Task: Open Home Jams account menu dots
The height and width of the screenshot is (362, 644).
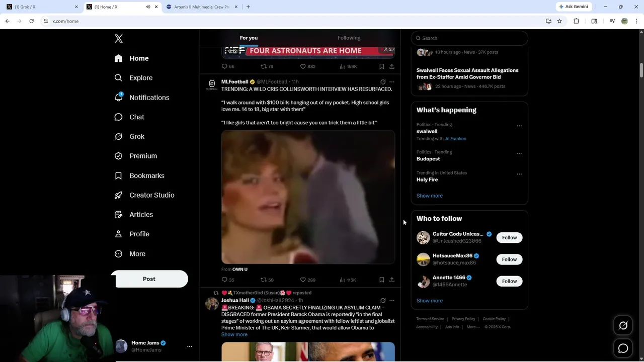Action: [x=190, y=346]
